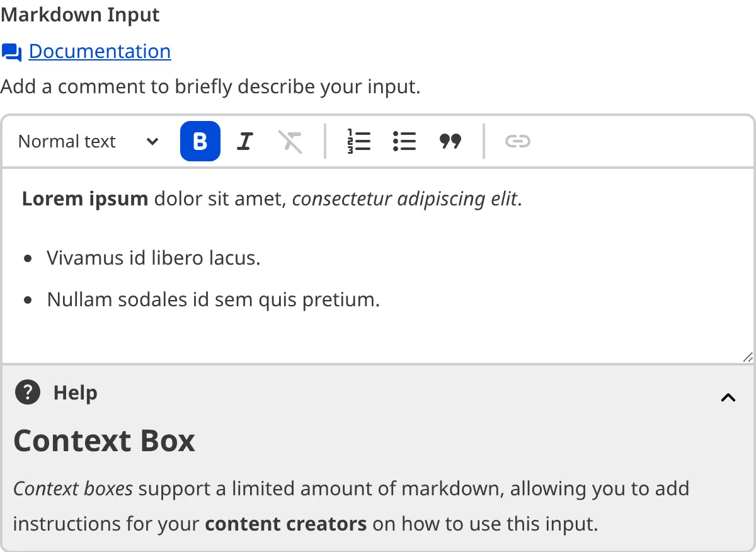Screen dimensions: 756x552
Task: Toggle italic formatting button
Action: [245, 141]
